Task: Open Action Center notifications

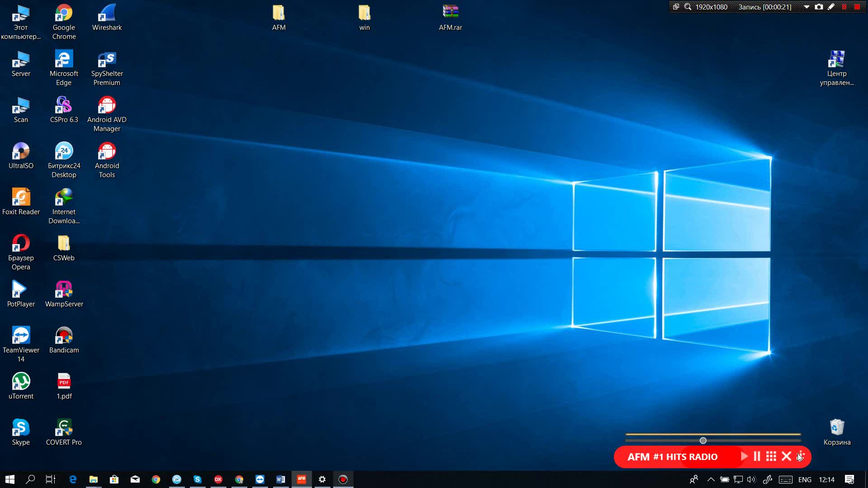Action: (849, 479)
